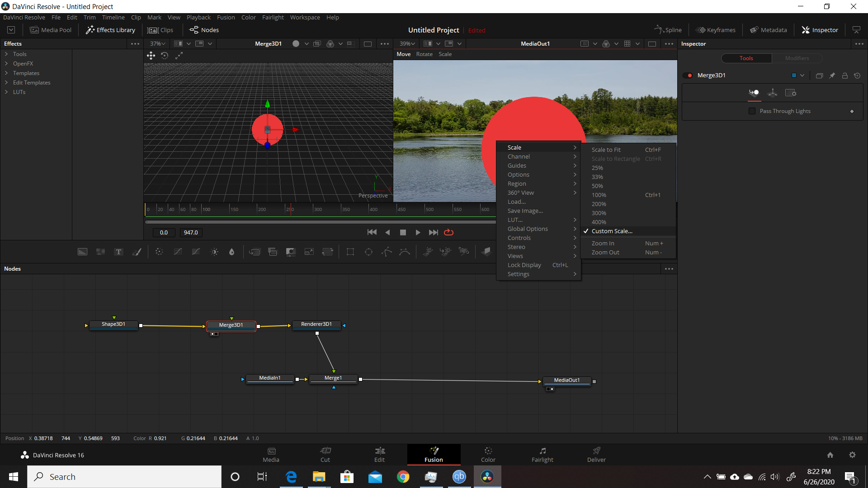Select Zoom In from Scale submenu

[628, 244]
